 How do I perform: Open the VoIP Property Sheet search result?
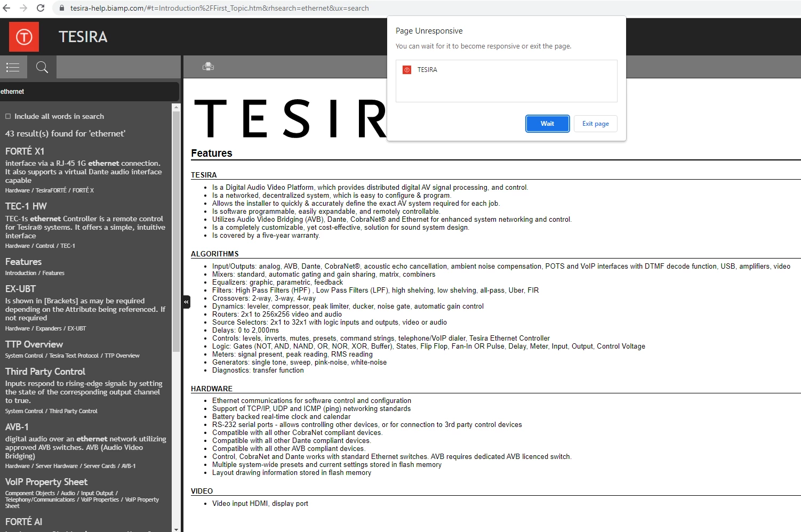click(46, 482)
